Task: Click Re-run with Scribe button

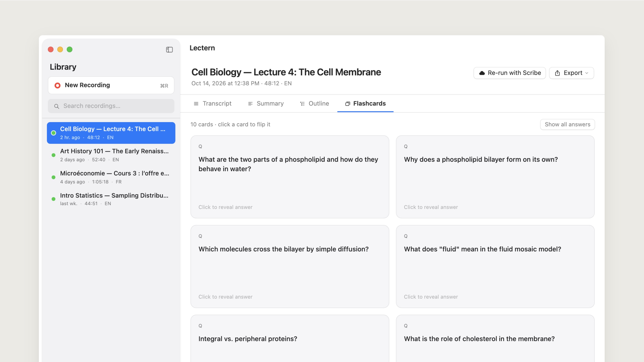Action: pyautogui.click(x=510, y=73)
